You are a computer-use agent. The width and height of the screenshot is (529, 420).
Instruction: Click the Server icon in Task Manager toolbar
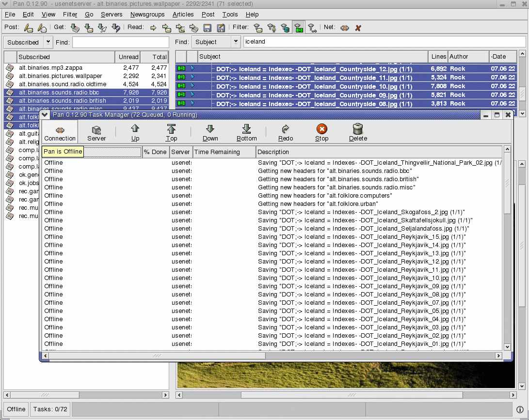click(x=96, y=132)
